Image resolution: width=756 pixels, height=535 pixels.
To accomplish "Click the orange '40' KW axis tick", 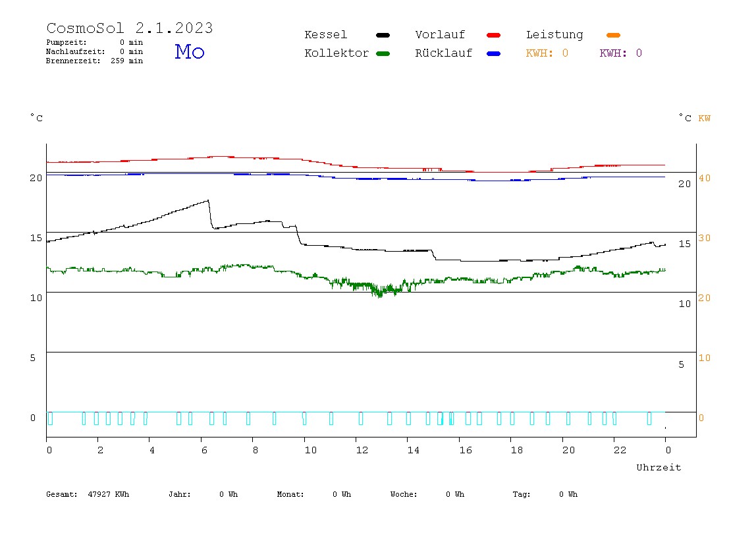I will (705, 178).
